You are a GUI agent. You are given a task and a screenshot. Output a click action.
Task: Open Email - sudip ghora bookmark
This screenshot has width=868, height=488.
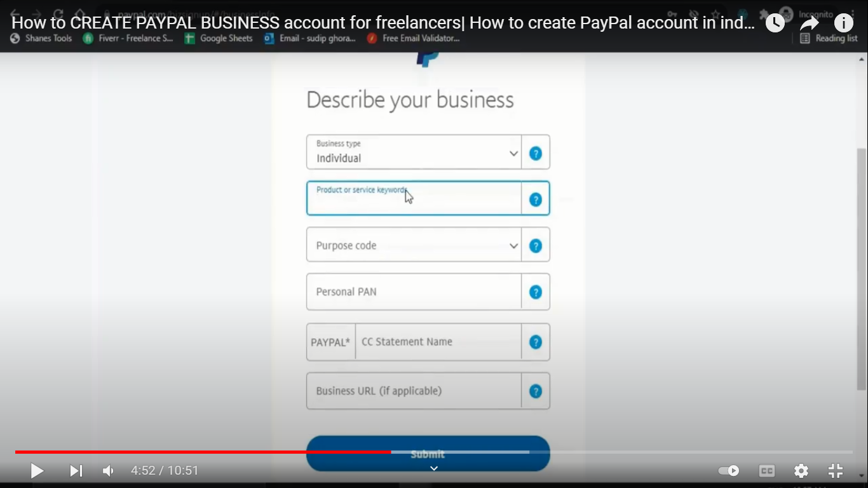[309, 38]
